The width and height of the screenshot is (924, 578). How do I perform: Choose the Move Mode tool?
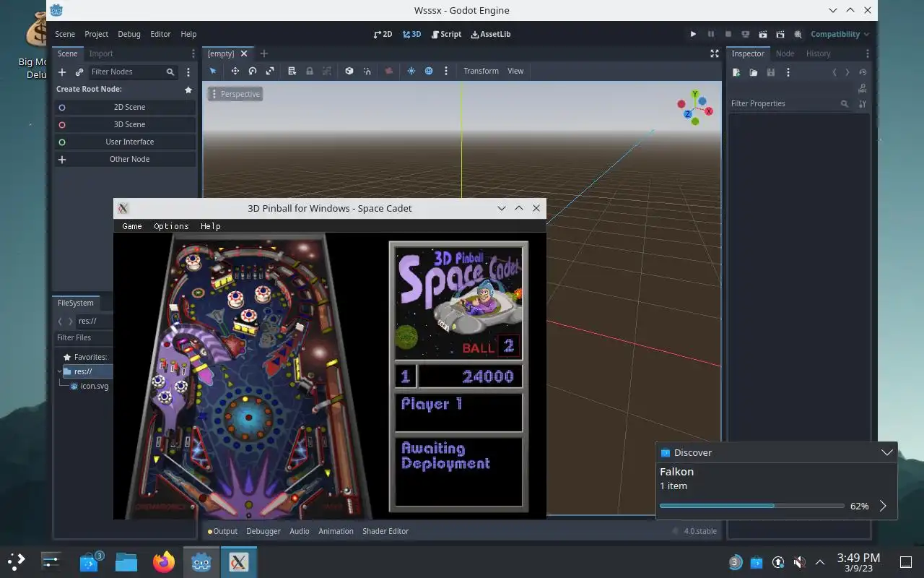[x=235, y=71]
